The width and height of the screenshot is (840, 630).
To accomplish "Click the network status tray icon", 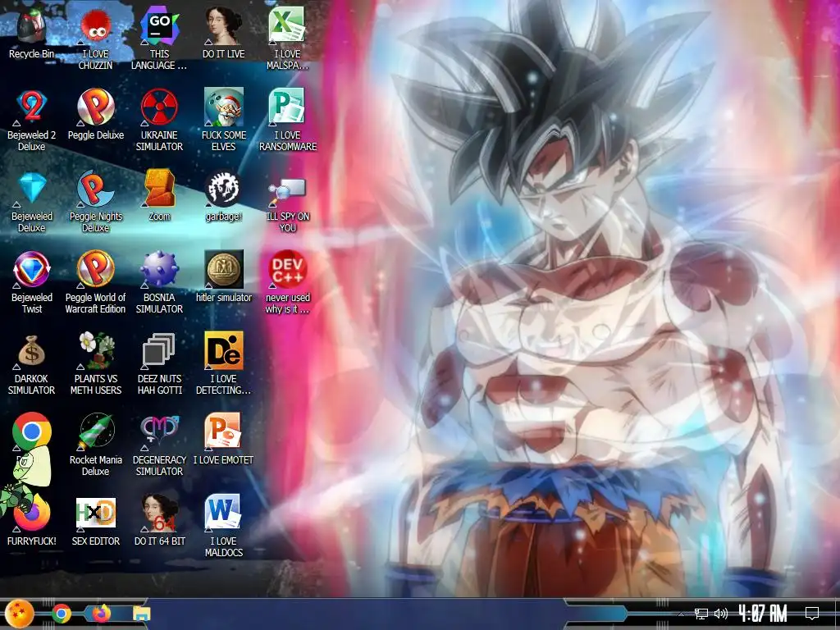I will [x=701, y=614].
